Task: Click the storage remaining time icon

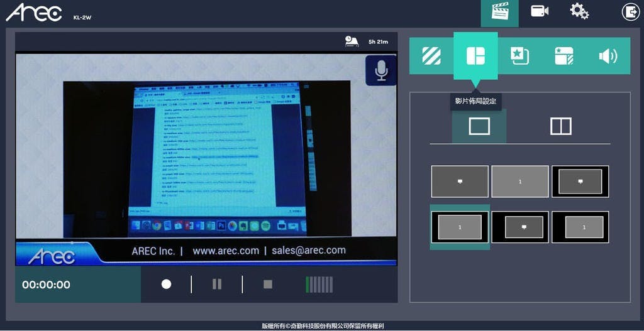Action: [352, 41]
